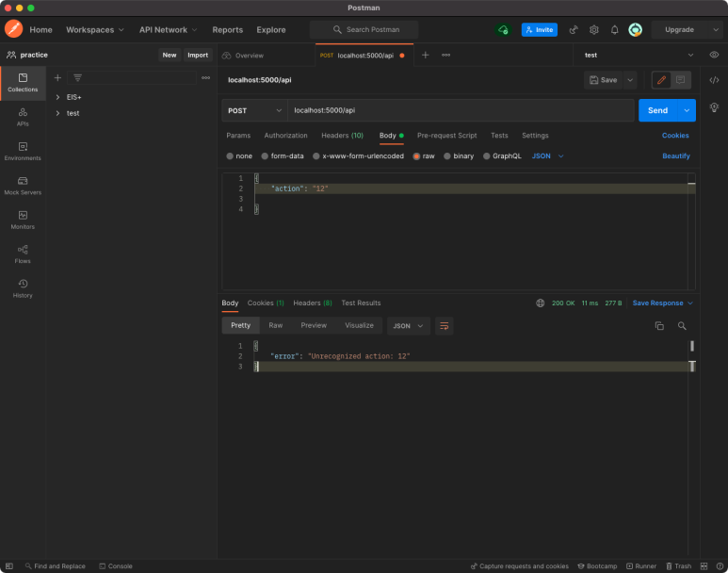This screenshot has height=573, width=728.
Task: Open the Collections sidebar panel
Action: (x=23, y=83)
